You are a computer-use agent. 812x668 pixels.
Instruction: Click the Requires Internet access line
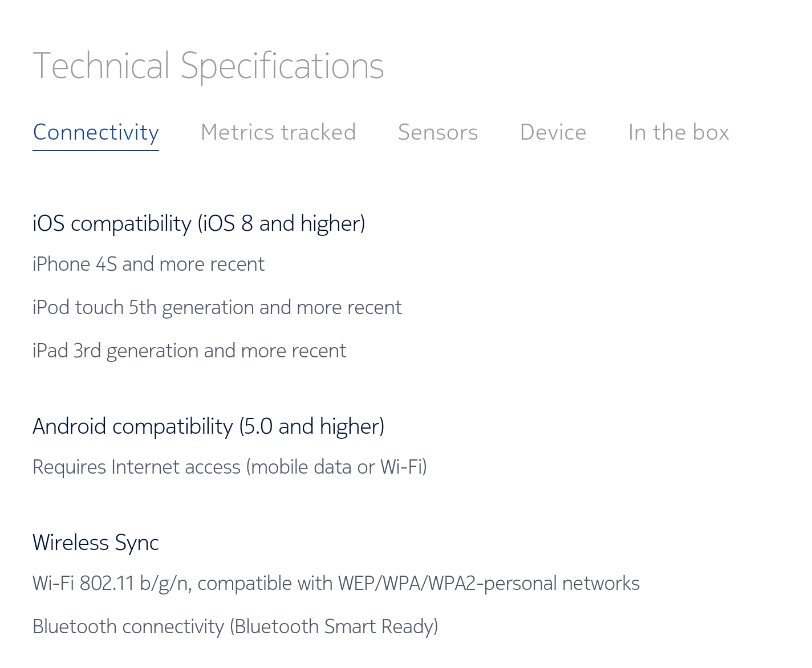pos(230,467)
